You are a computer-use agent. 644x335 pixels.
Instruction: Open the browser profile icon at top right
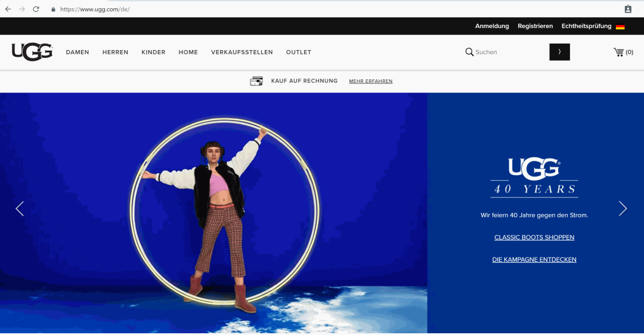[x=628, y=9]
